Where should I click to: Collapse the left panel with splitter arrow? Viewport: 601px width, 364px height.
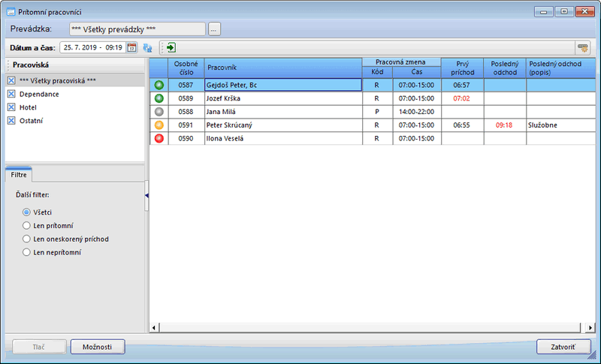pos(146,195)
